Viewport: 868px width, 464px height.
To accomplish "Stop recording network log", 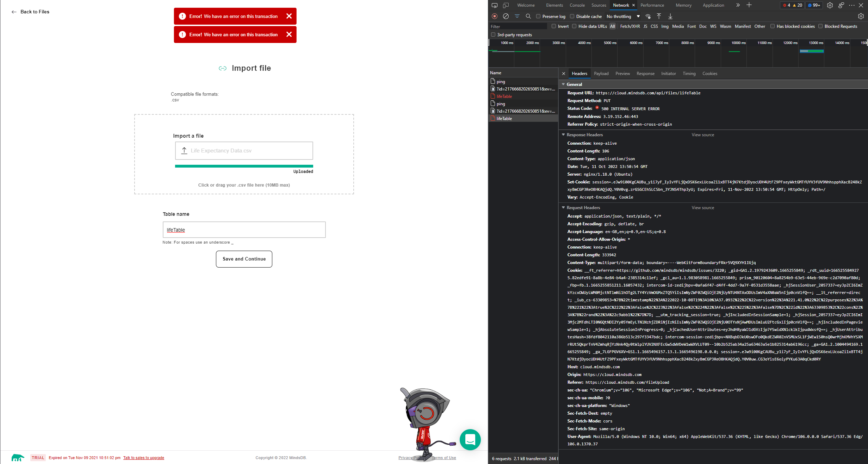I will (x=495, y=16).
